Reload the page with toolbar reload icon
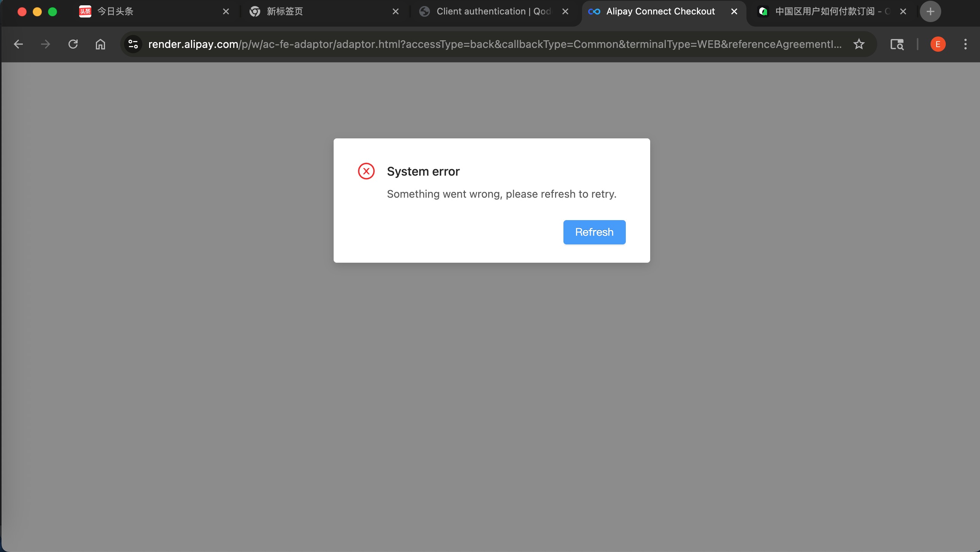 (x=73, y=44)
